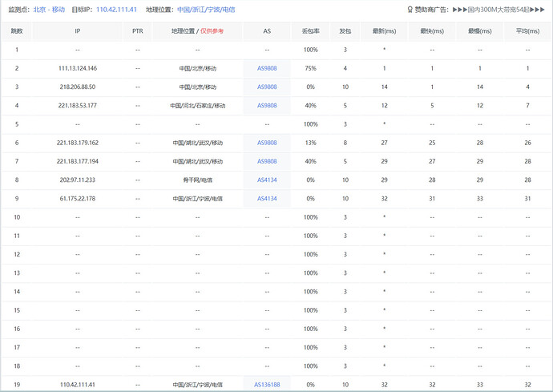The width and height of the screenshot is (553, 392).
Task: Click hop number 18 cell
Action: 17,366
